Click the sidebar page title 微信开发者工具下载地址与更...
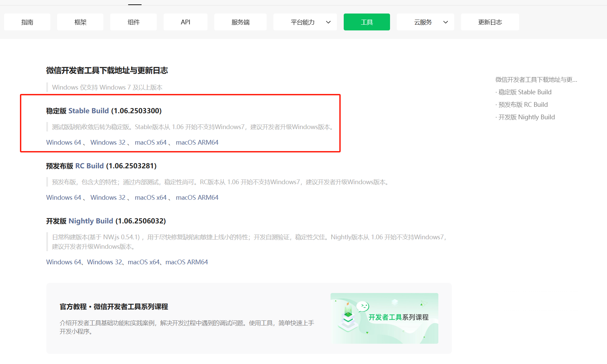607x364 pixels. [536, 79]
